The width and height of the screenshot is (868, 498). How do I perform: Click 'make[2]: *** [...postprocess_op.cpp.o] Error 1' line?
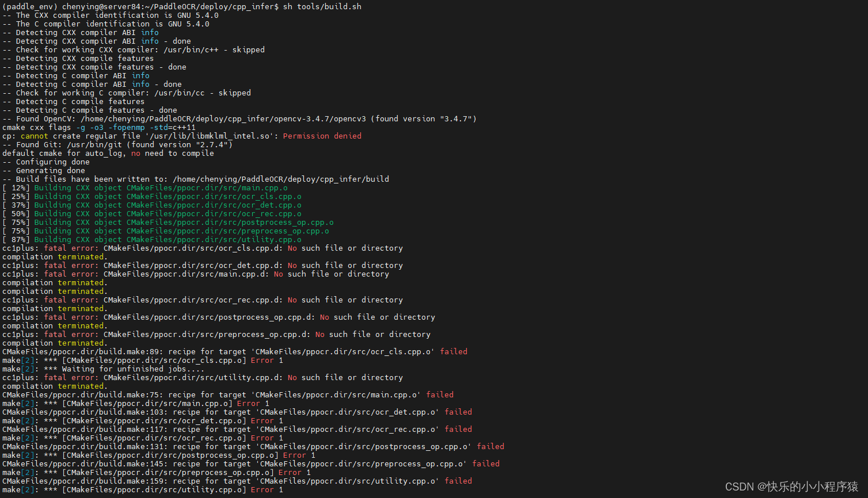pyautogui.click(x=159, y=455)
